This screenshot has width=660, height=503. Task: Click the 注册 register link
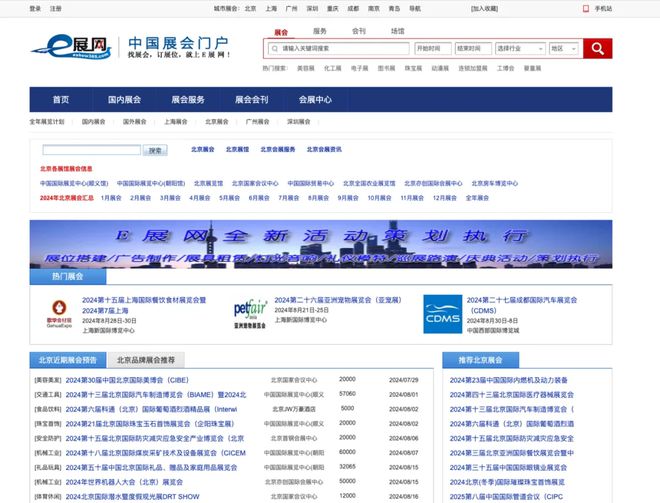point(56,8)
